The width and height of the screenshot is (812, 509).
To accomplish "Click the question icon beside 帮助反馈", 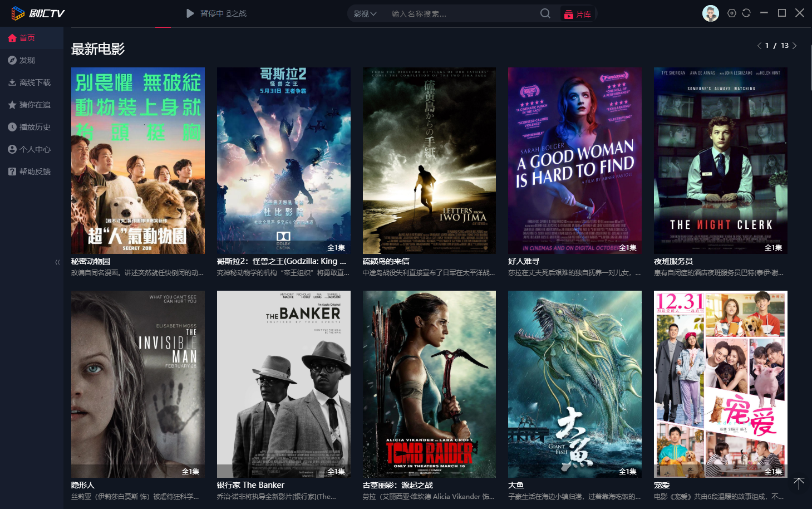I will [x=12, y=172].
